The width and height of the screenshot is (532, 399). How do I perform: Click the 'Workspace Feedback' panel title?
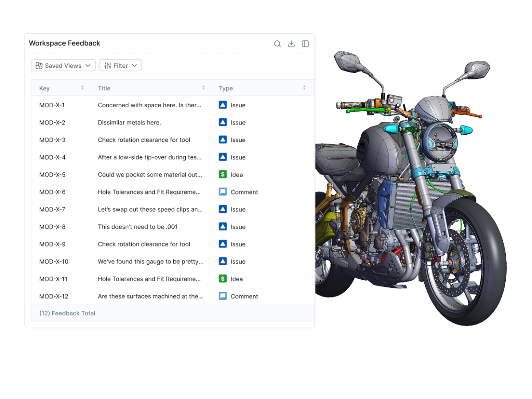pos(65,43)
